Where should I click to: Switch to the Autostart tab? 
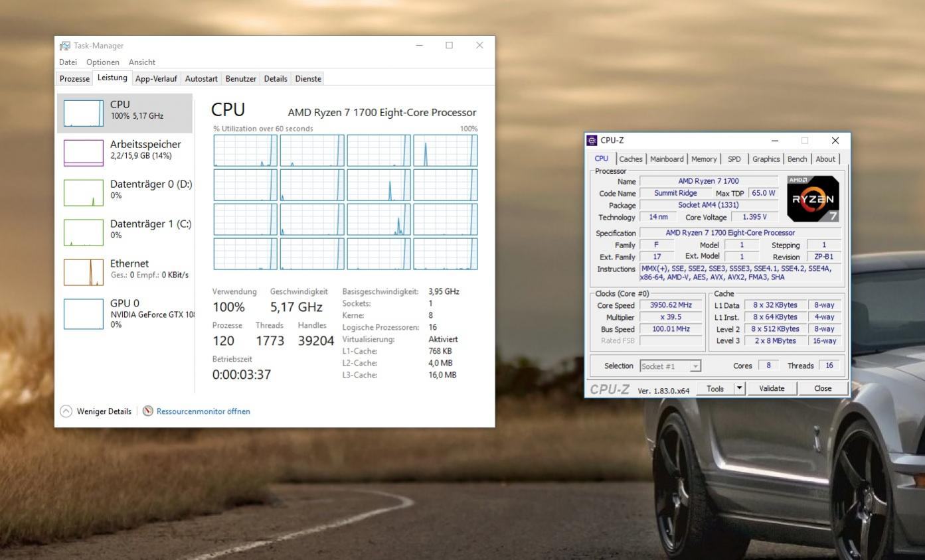tap(201, 78)
